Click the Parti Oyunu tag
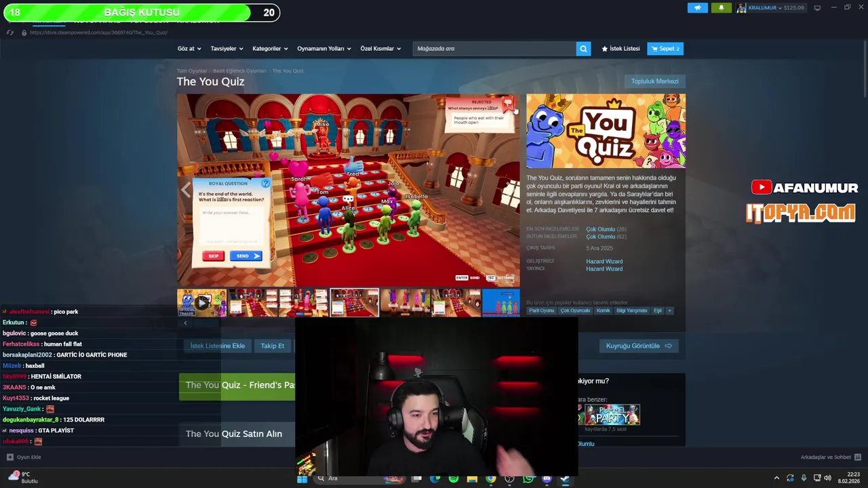868x488 pixels. pos(542,310)
